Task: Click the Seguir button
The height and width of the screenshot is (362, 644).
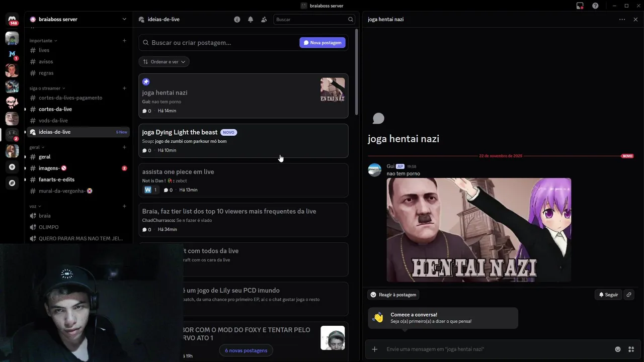Action: click(608, 295)
